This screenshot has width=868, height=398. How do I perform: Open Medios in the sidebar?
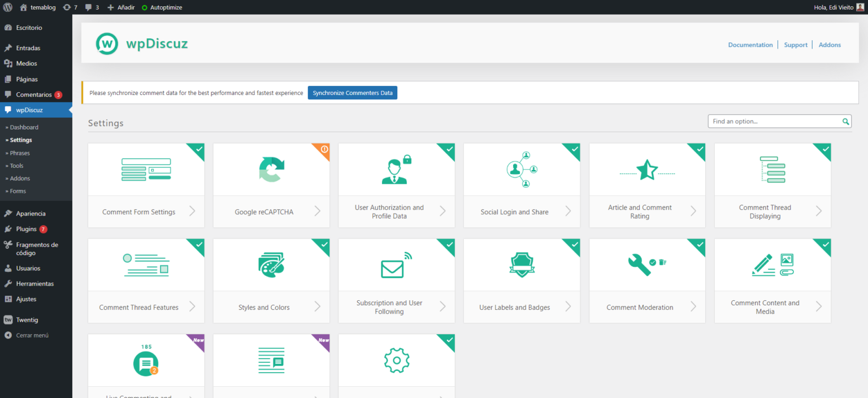[36, 63]
